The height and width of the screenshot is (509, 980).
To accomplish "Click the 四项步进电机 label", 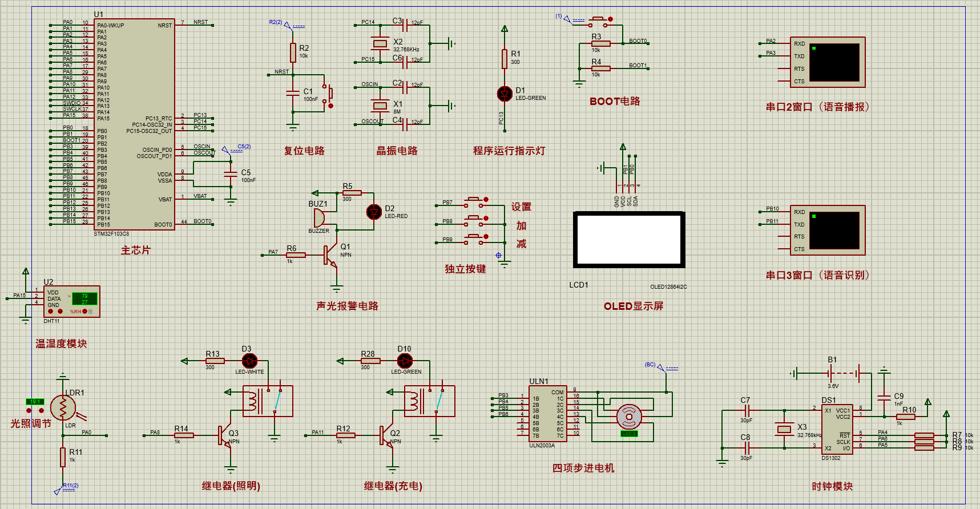I will coord(583,468).
